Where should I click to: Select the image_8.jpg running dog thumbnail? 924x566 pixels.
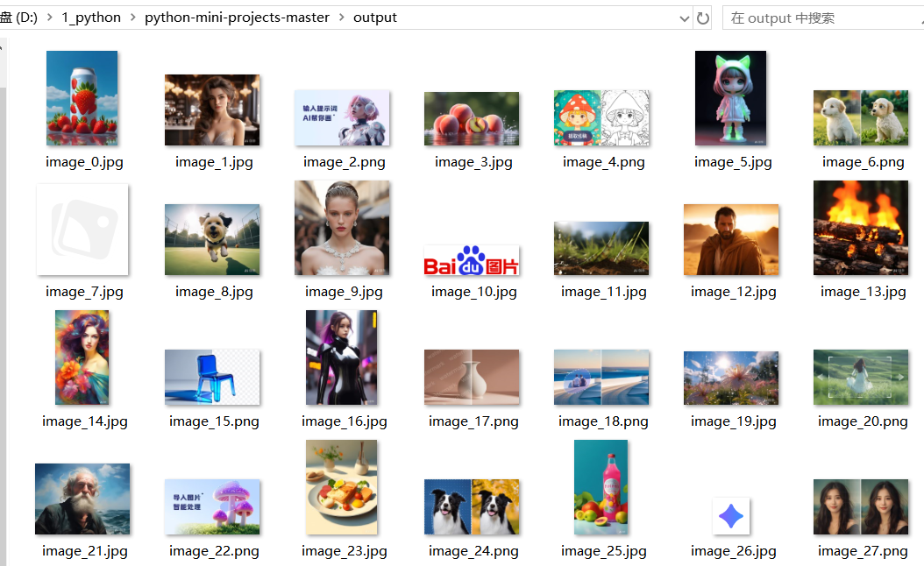[x=212, y=240]
